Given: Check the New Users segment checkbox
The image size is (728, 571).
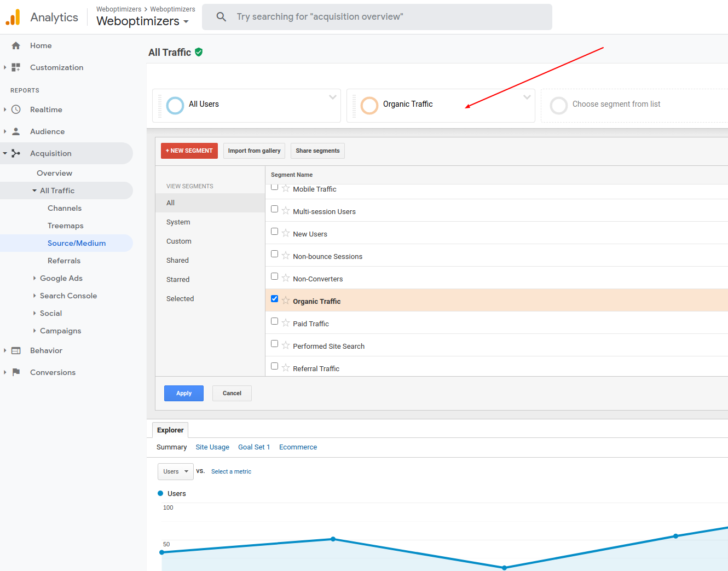Looking at the screenshot, I should pyautogui.click(x=275, y=232).
